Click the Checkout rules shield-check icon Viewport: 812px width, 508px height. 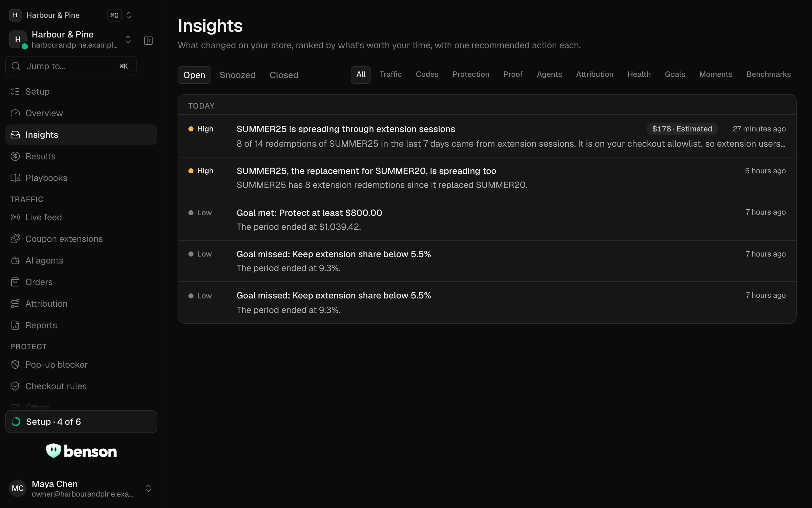point(15,386)
